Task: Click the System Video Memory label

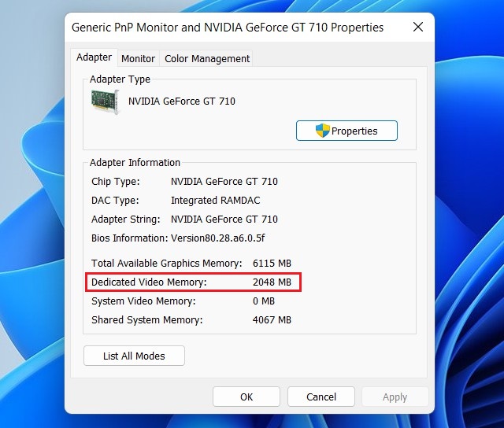Action: coord(143,301)
